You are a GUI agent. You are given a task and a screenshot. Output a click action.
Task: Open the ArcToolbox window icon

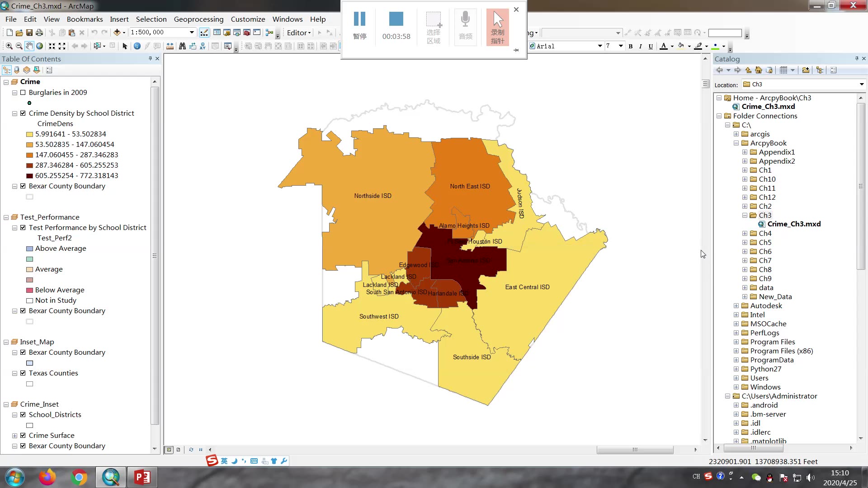click(x=247, y=33)
